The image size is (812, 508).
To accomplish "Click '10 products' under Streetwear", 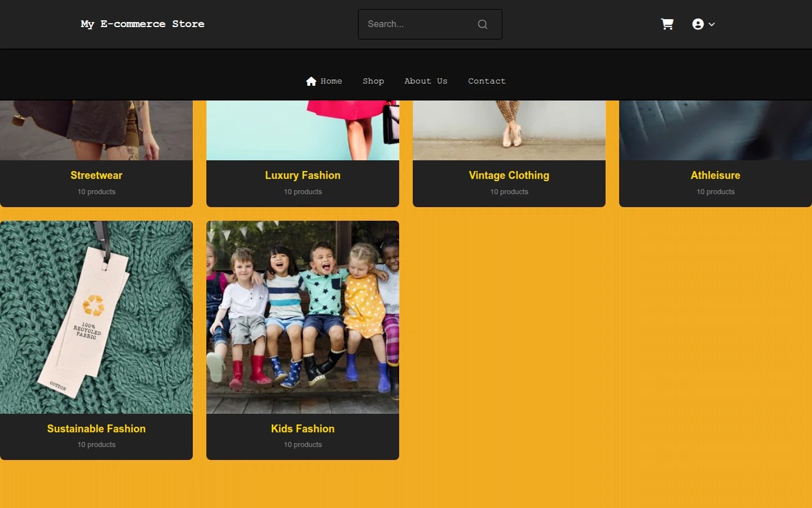I will click(96, 192).
